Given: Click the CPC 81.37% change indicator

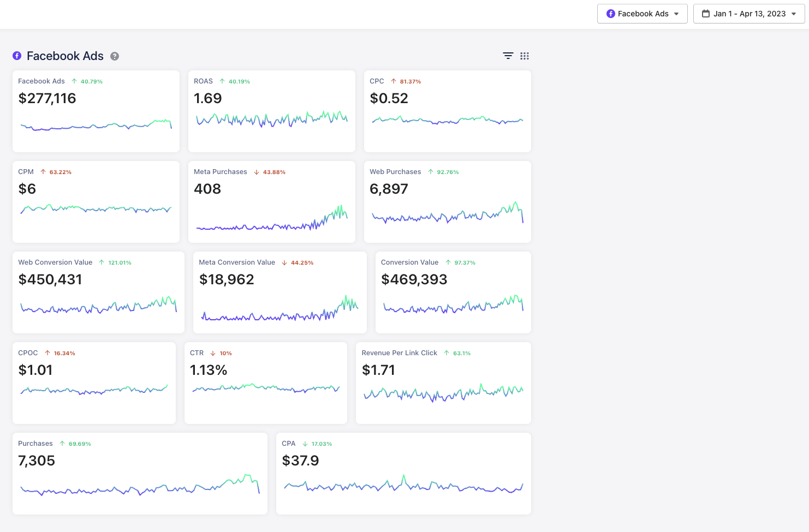Looking at the screenshot, I should coord(406,81).
